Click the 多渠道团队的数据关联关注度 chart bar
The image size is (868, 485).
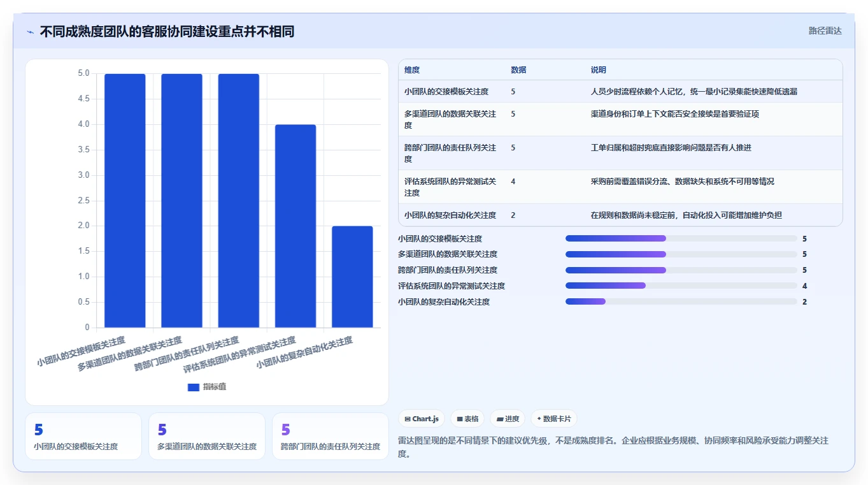(181, 201)
